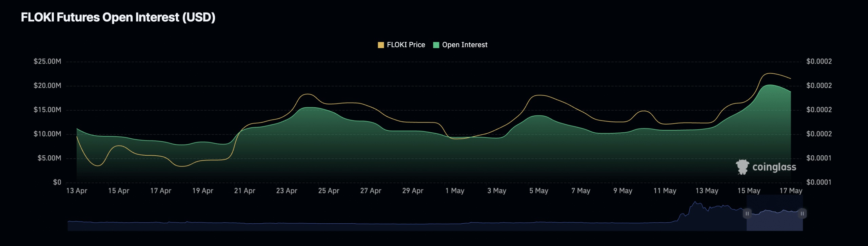868x246 pixels.
Task: Click the $0 axis label
Action: point(57,182)
